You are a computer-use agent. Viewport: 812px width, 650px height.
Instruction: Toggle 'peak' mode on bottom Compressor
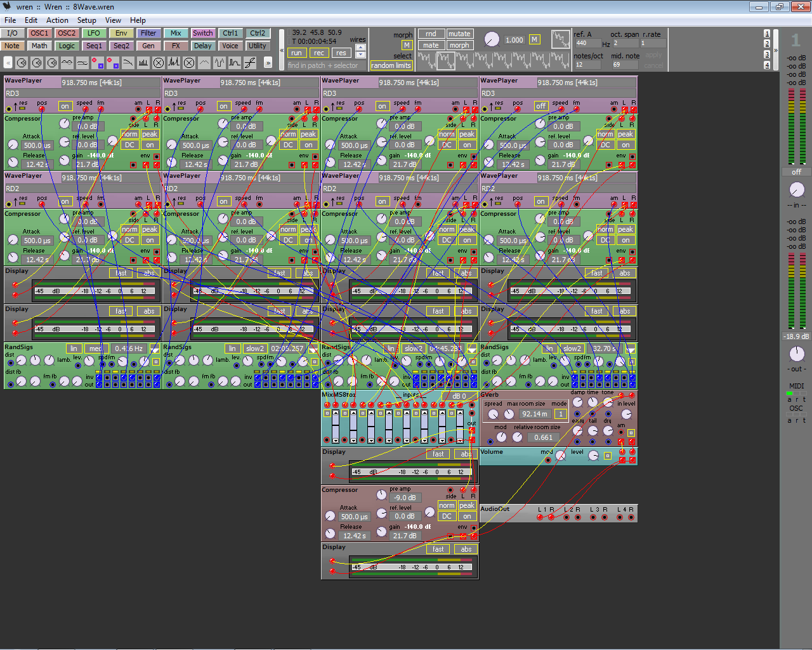(x=467, y=505)
